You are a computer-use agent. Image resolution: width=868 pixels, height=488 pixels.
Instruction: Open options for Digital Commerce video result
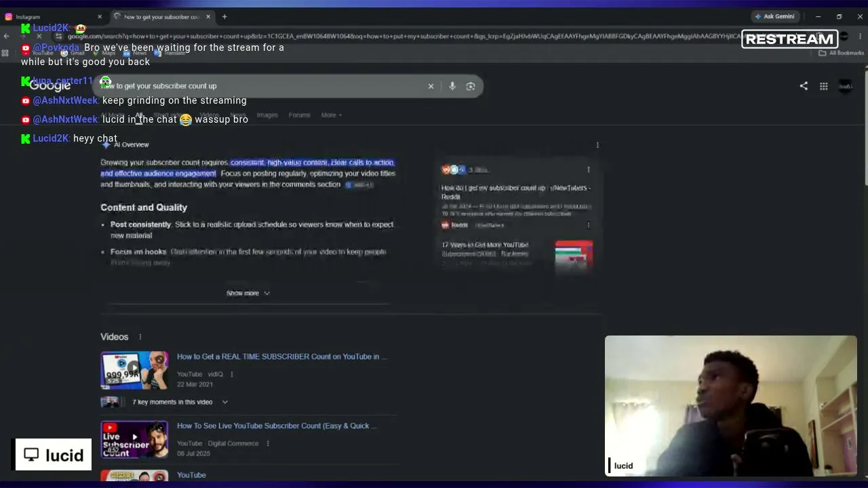click(x=268, y=443)
